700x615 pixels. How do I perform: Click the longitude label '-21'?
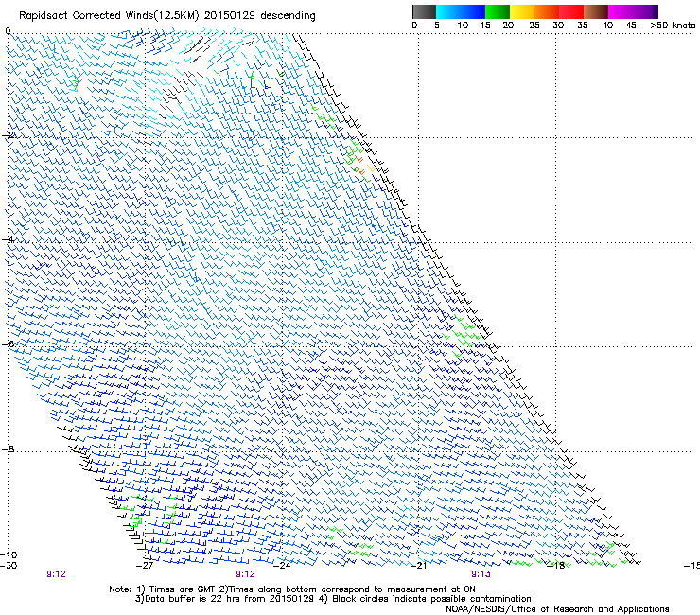[x=419, y=566]
